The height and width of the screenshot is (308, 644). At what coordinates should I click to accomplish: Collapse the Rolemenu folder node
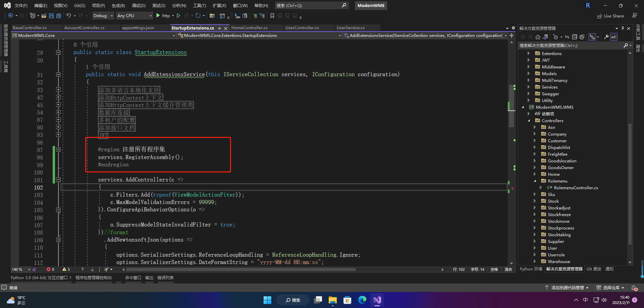point(535,181)
